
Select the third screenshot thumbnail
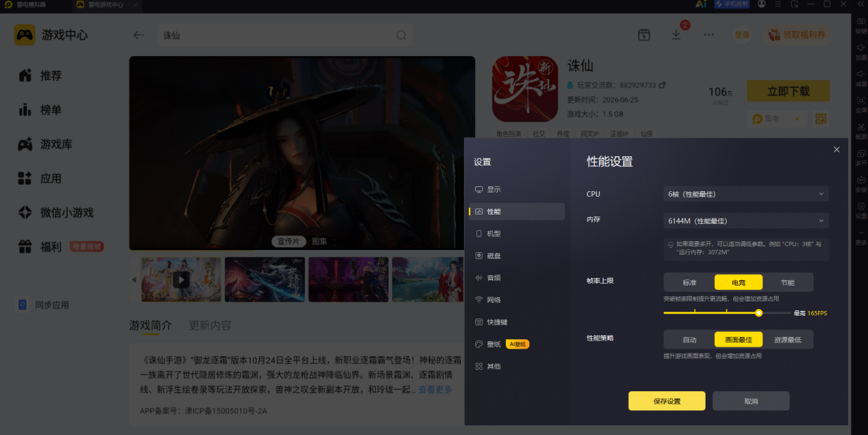click(x=348, y=279)
